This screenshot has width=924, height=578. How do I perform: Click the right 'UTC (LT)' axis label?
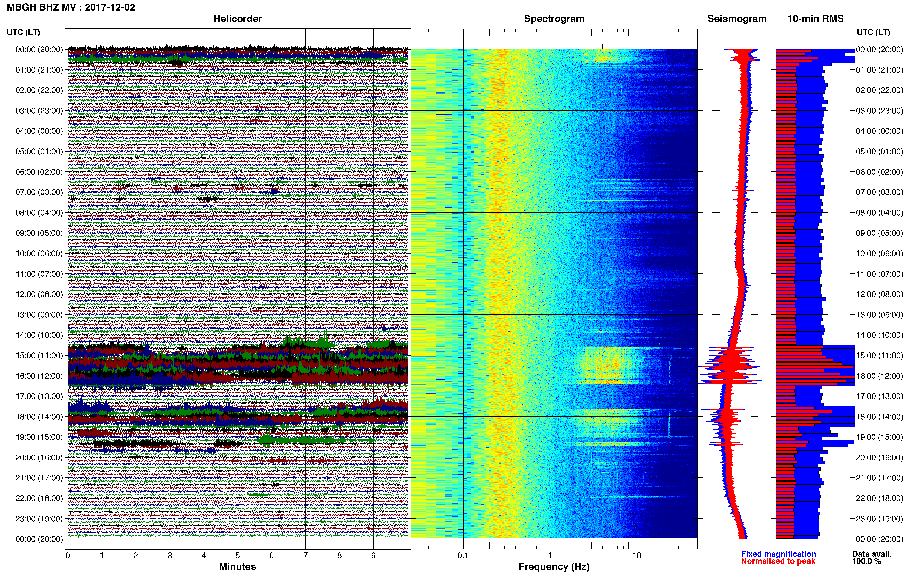tap(873, 32)
